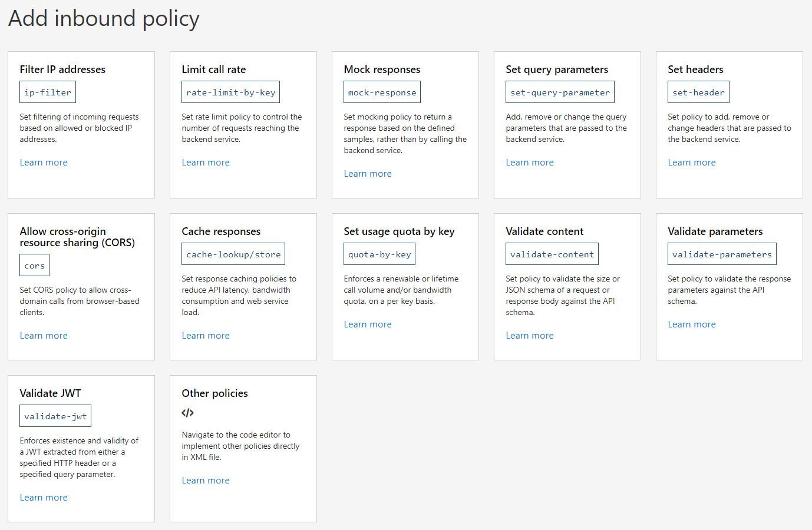The image size is (812, 530).
Task: Click the ip-filter code badge
Action: (47, 92)
